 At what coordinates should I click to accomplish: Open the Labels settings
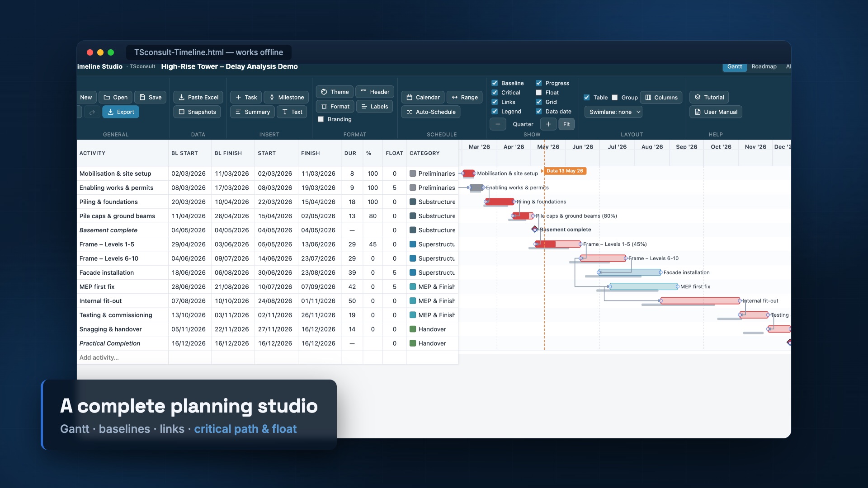point(374,107)
